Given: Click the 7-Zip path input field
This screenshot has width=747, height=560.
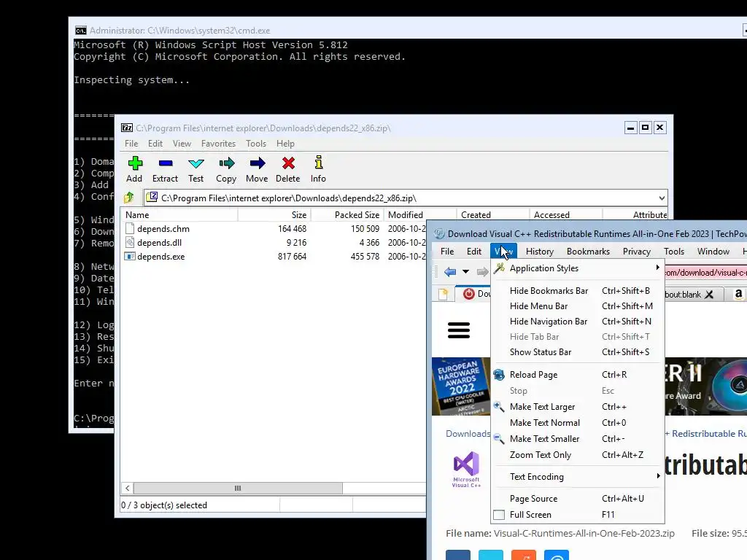Looking at the screenshot, I should pyautogui.click(x=405, y=198).
